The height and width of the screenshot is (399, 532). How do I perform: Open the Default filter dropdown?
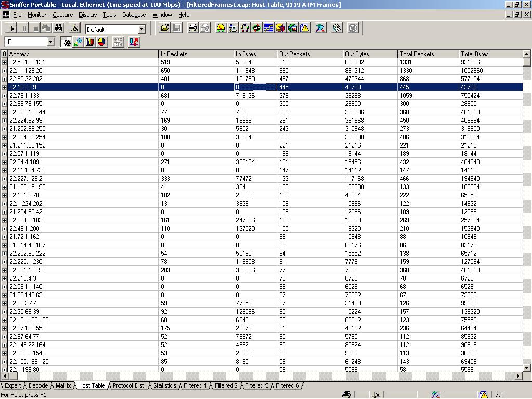pyautogui.click(x=141, y=30)
